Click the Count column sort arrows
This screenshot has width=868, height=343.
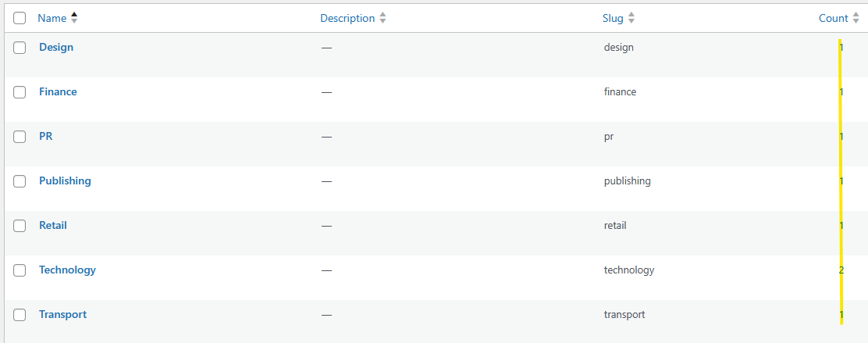point(856,18)
